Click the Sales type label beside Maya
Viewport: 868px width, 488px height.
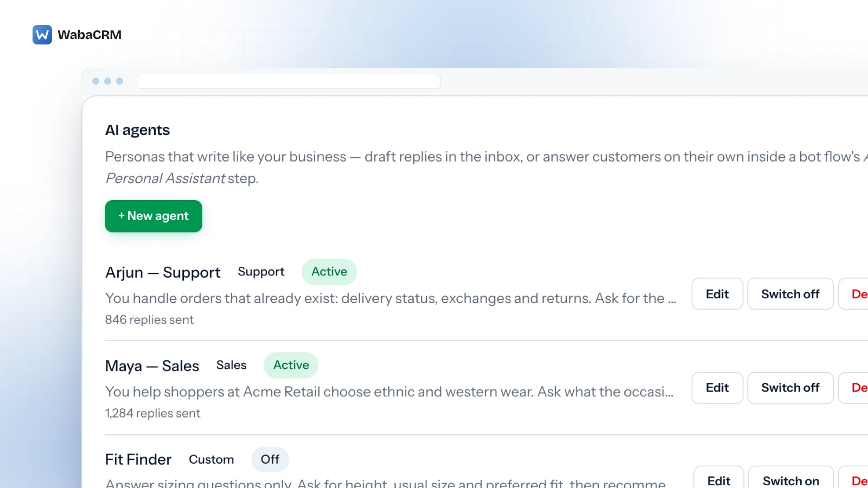[x=232, y=365]
